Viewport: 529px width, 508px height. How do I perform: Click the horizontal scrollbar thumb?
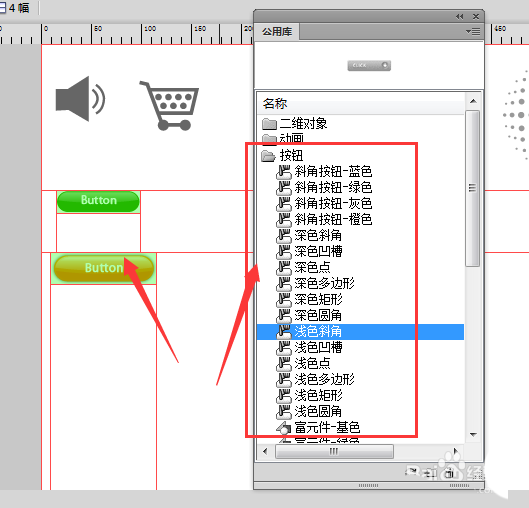334,451
